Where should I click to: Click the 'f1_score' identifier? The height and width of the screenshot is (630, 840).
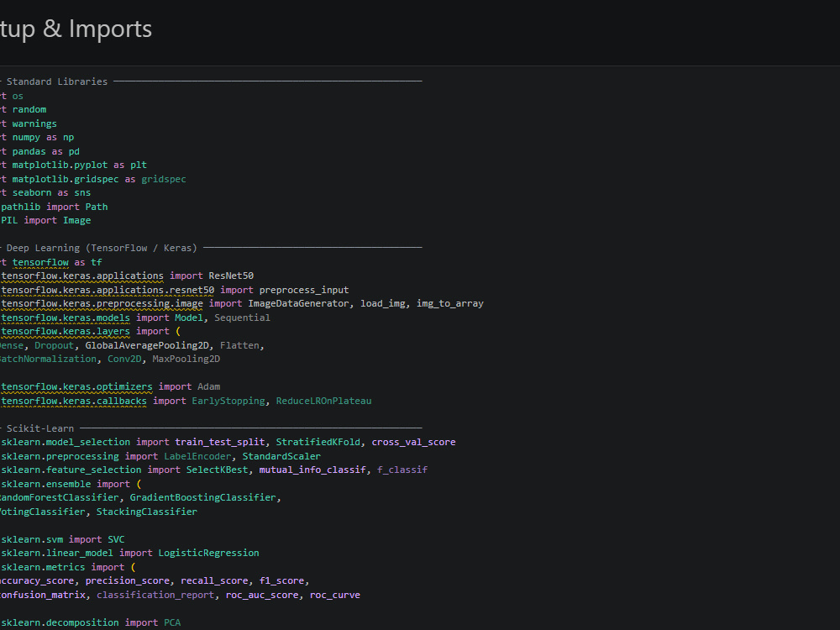pyautogui.click(x=281, y=580)
